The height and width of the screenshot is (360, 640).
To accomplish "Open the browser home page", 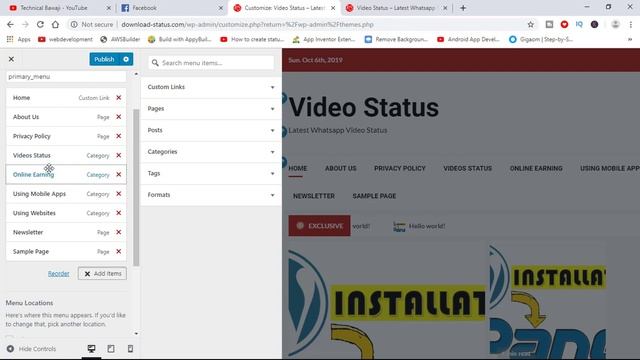I will coord(55,24).
